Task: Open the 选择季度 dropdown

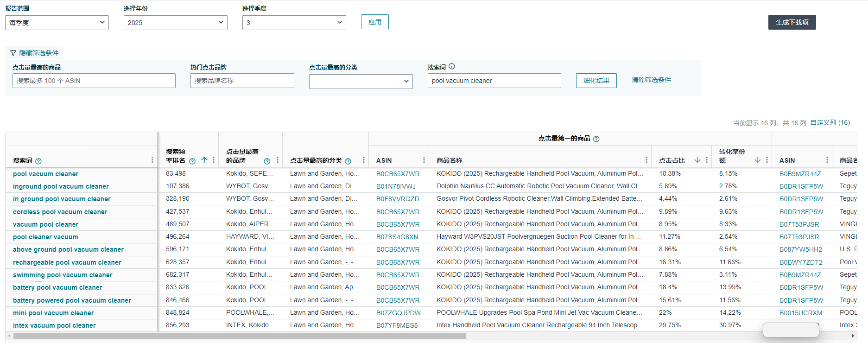Action: tap(294, 23)
